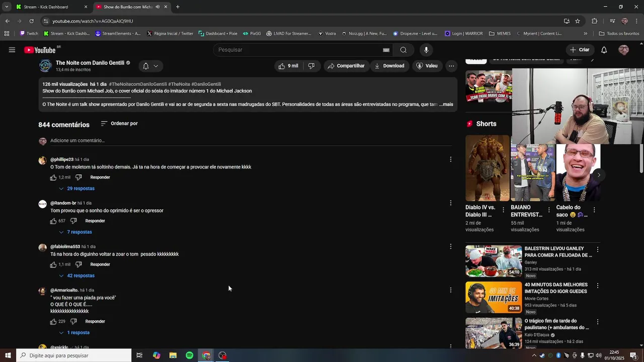Show more bookmarks with overflow chevron
Screen dimensions: 644x362
point(585,34)
